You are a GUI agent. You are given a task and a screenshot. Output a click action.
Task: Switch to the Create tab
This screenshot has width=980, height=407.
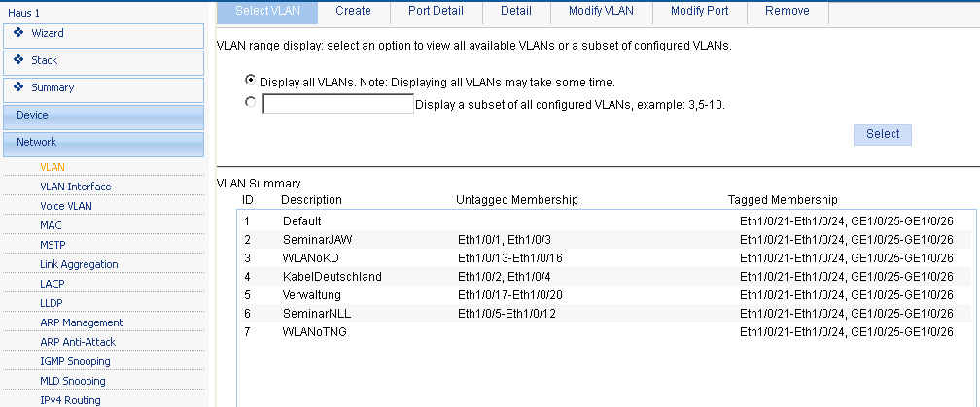pos(353,12)
